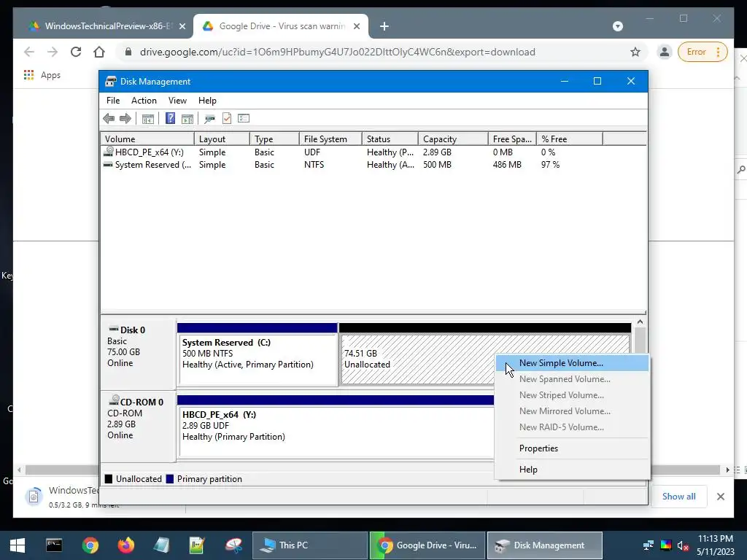The image size is (747, 560).
Task: Switch to This PC taskbar window
Action: pyautogui.click(x=309, y=545)
